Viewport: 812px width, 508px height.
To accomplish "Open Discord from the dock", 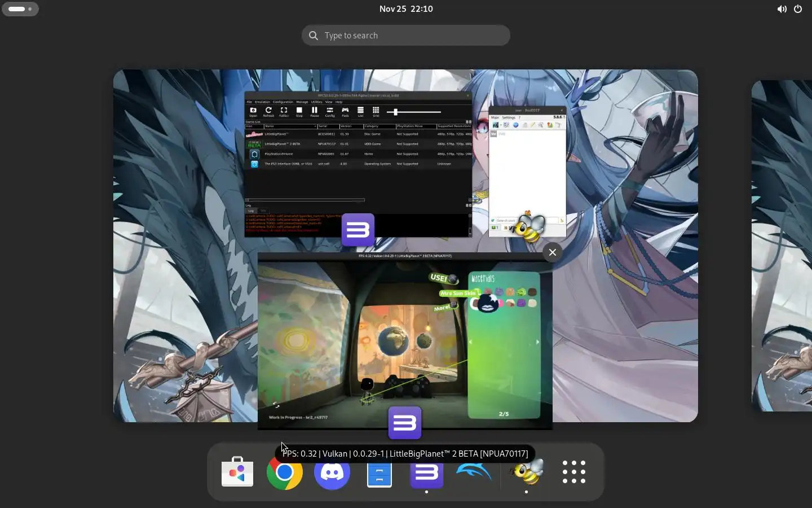I will [x=332, y=472].
